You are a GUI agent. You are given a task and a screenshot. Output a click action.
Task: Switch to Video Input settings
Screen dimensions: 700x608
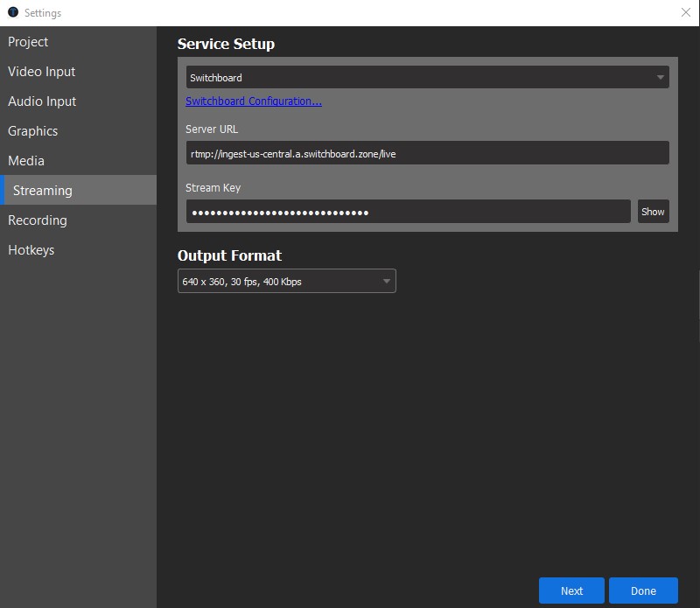[x=42, y=71]
